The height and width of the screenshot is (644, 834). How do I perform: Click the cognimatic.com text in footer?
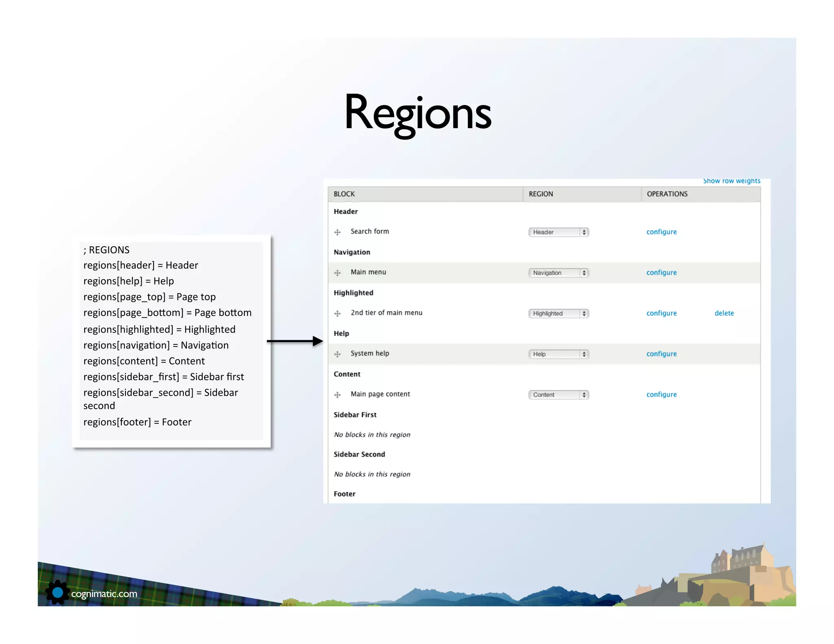click(104, 594)
